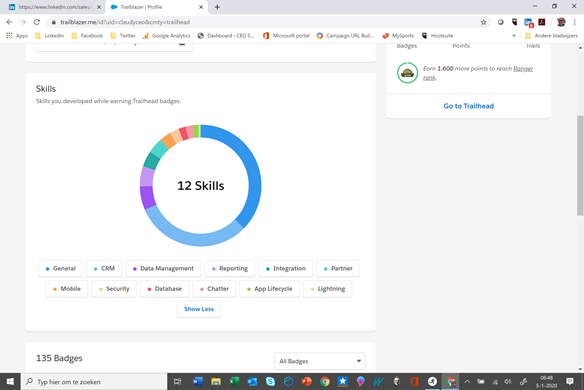
Task: Open the Google Analytics bookmark
Action: tap(166, 36)
